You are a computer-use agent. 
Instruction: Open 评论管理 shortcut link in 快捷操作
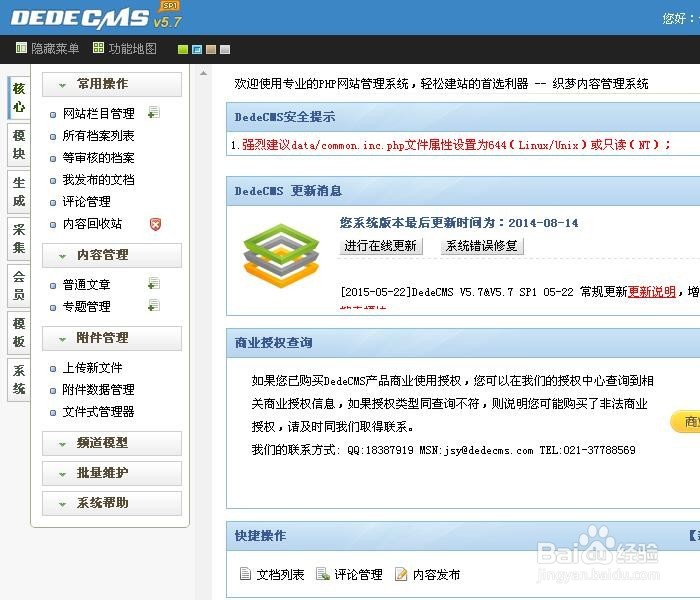click(x=358, y=575)
